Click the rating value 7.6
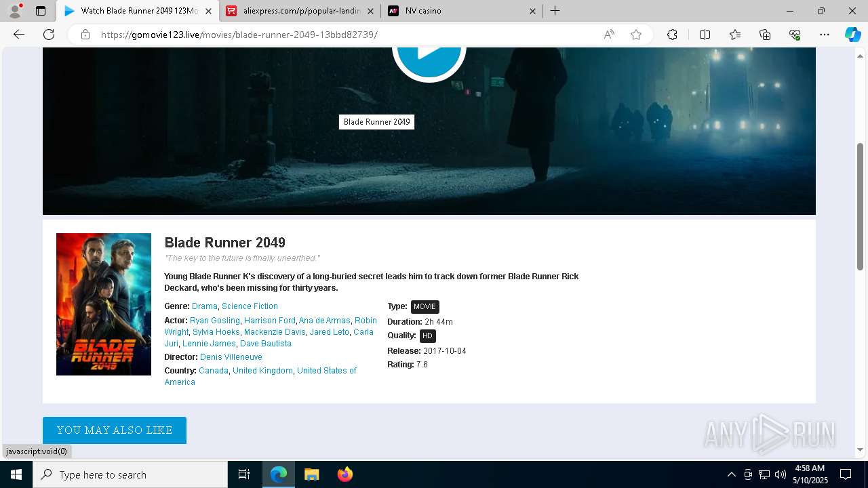Image resolution: width=868 pixels, height=488 pixels. 422,365
